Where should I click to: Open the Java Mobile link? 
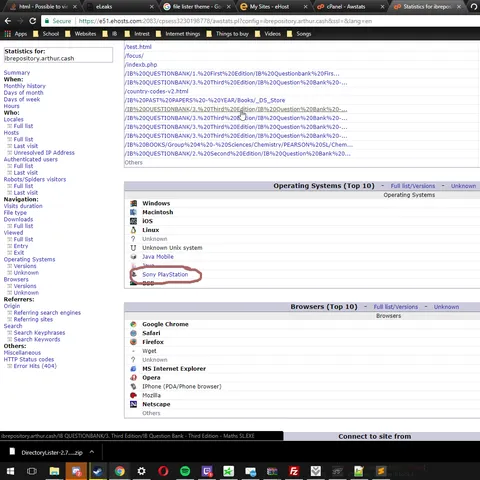point(158,257)
